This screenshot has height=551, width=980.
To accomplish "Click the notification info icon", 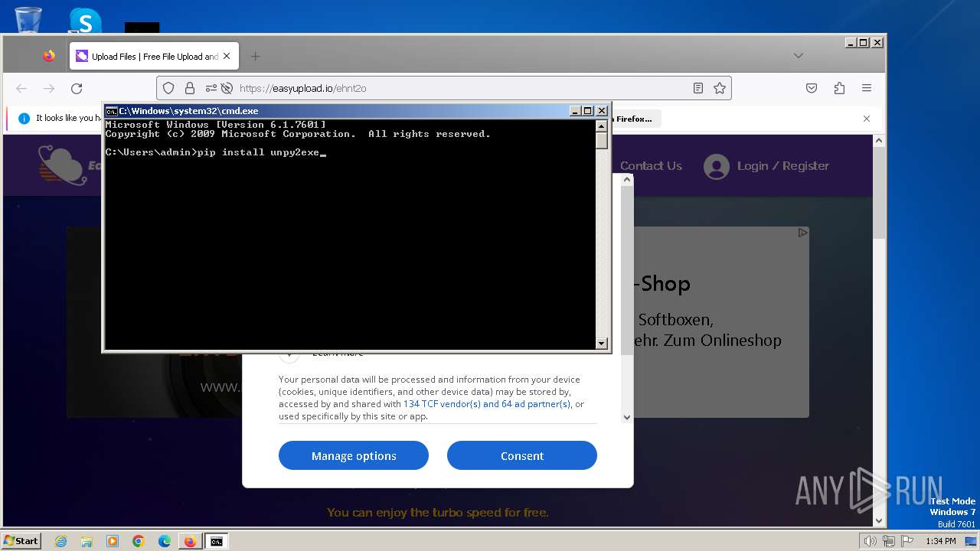I will (x=24, y=119).
